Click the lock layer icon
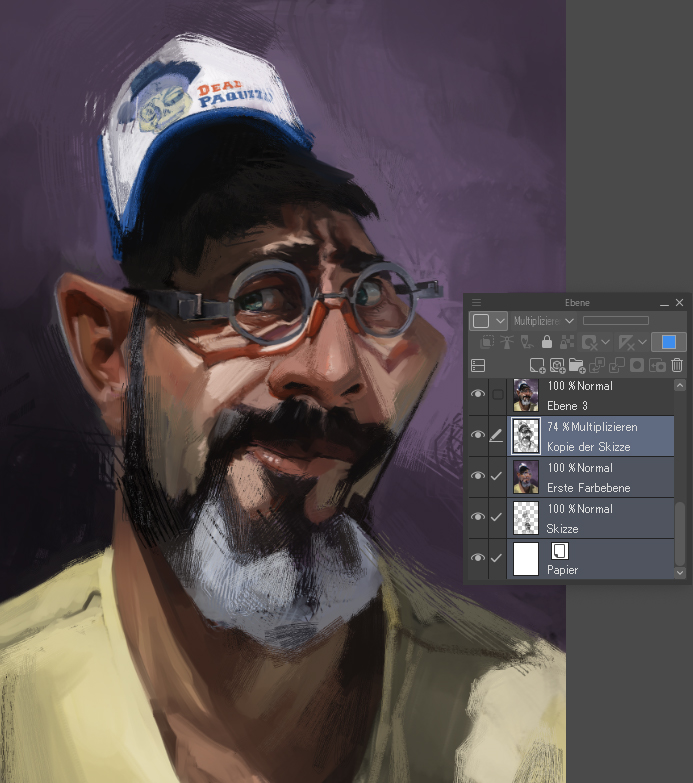The height and width of the screenshot is (783, 693). click(546, 342)
